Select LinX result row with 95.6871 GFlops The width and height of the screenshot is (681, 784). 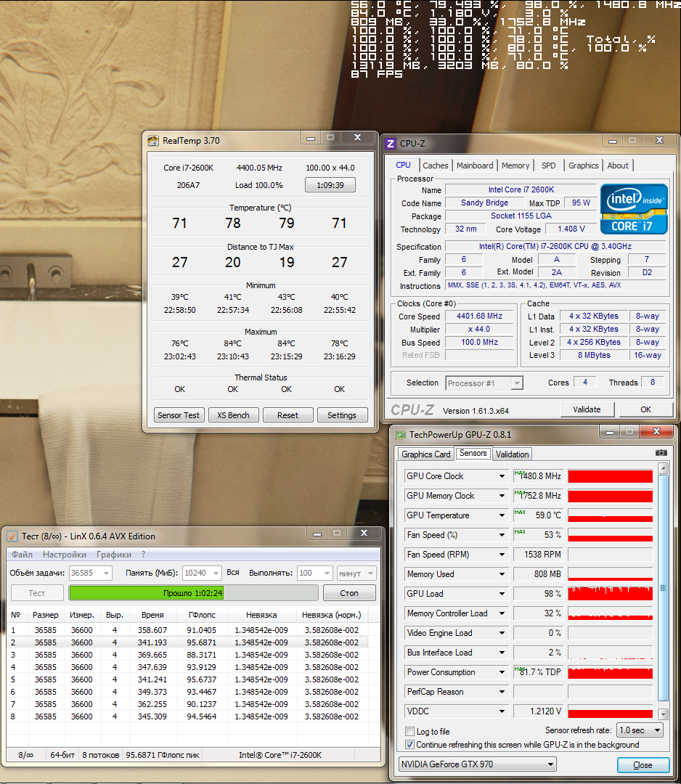189,642
